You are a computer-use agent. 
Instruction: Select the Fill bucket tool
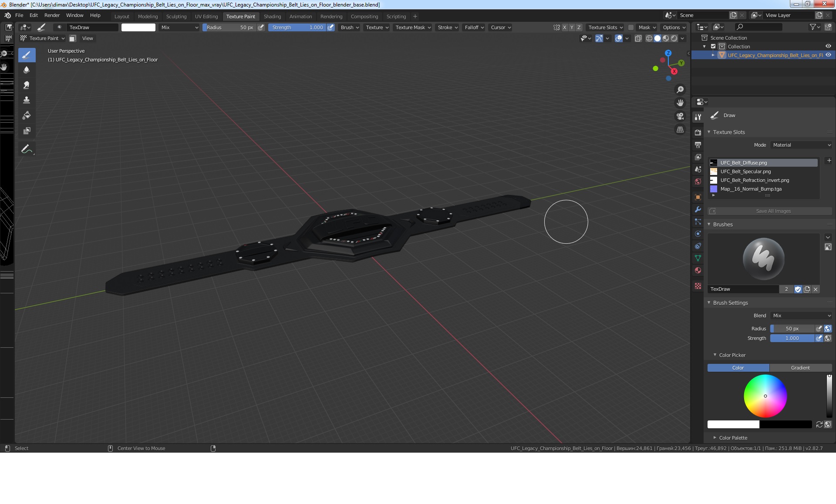pyautogui.click(x=27, y=115)
